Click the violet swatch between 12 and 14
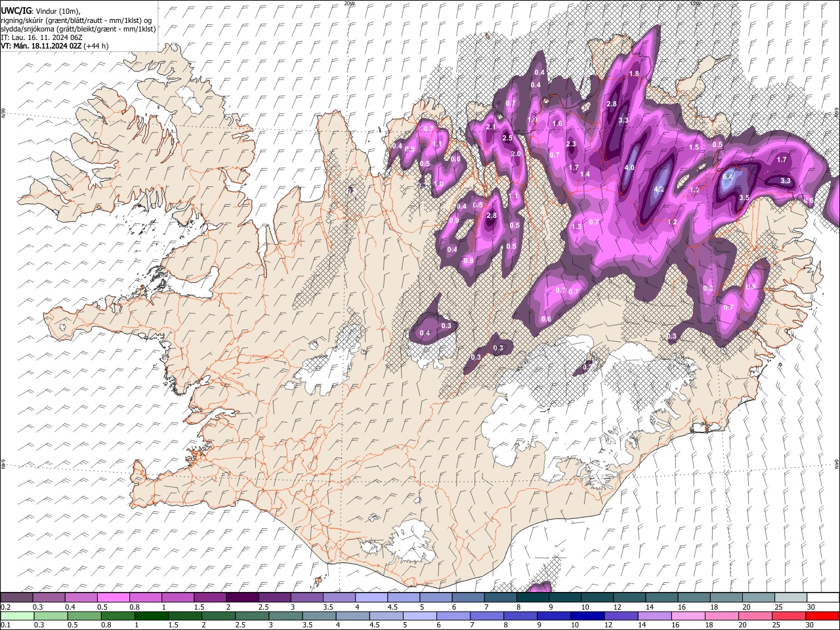The width and height of the screenshot is (840, 630). (x=620, y=616)
